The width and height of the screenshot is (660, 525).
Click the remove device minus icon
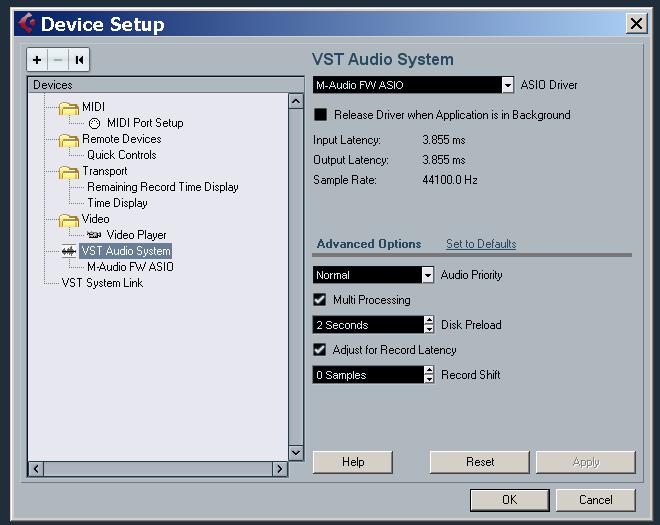(58, 61)
